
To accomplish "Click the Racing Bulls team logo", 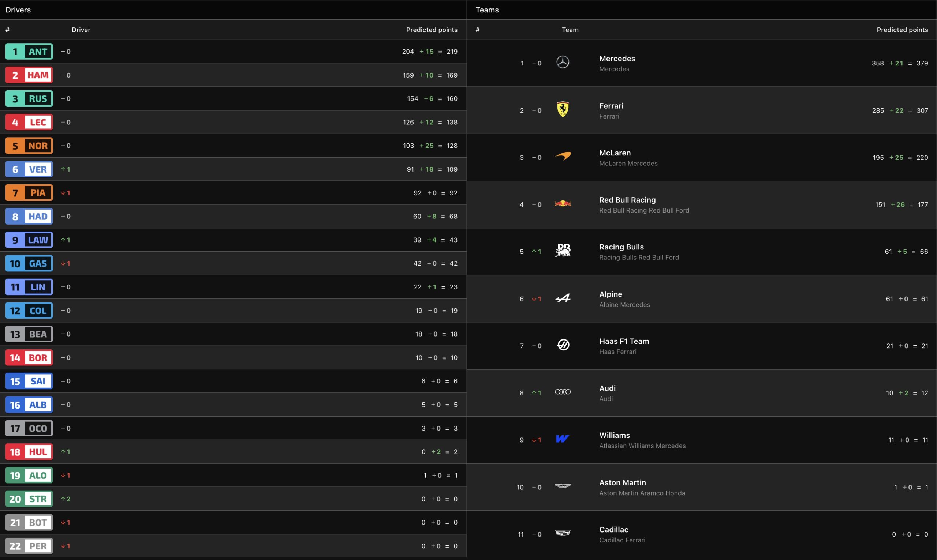I will (563, 250).
